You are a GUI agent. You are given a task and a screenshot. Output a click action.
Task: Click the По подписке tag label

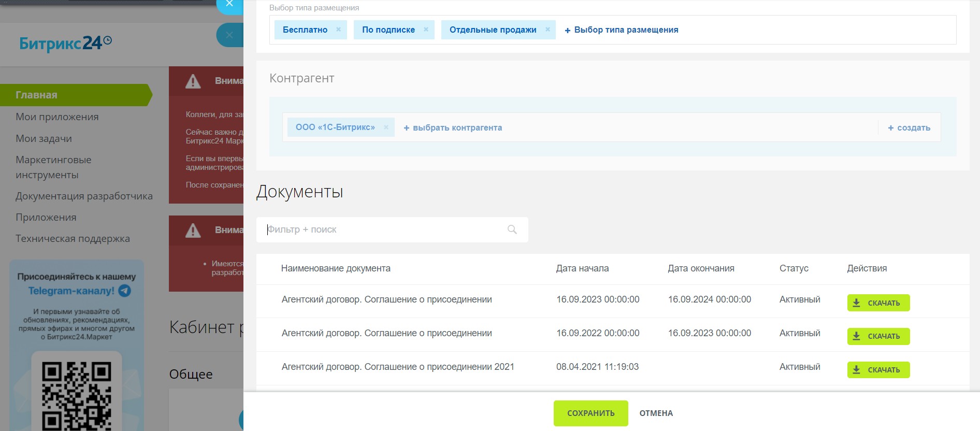click(x=388, y=30)
